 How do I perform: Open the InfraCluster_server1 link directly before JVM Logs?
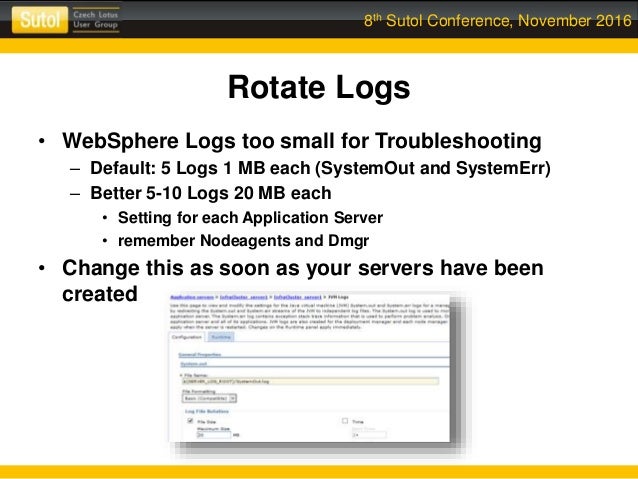coord(297,297)
